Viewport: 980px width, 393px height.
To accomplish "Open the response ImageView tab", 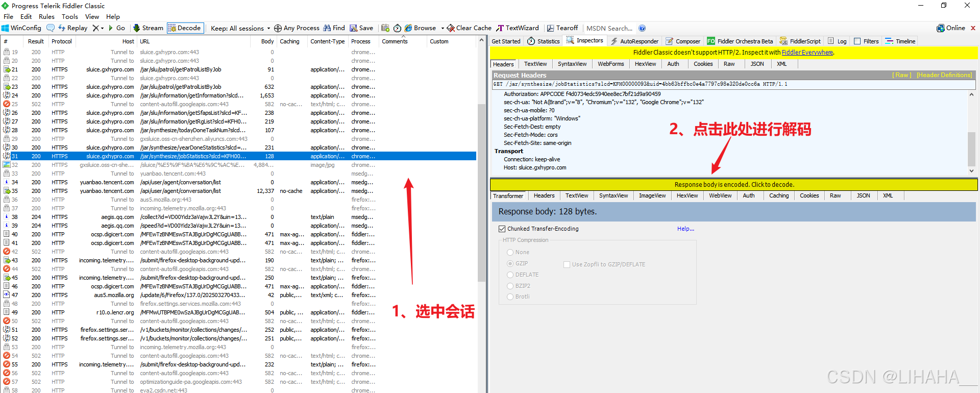I will 652,195.
